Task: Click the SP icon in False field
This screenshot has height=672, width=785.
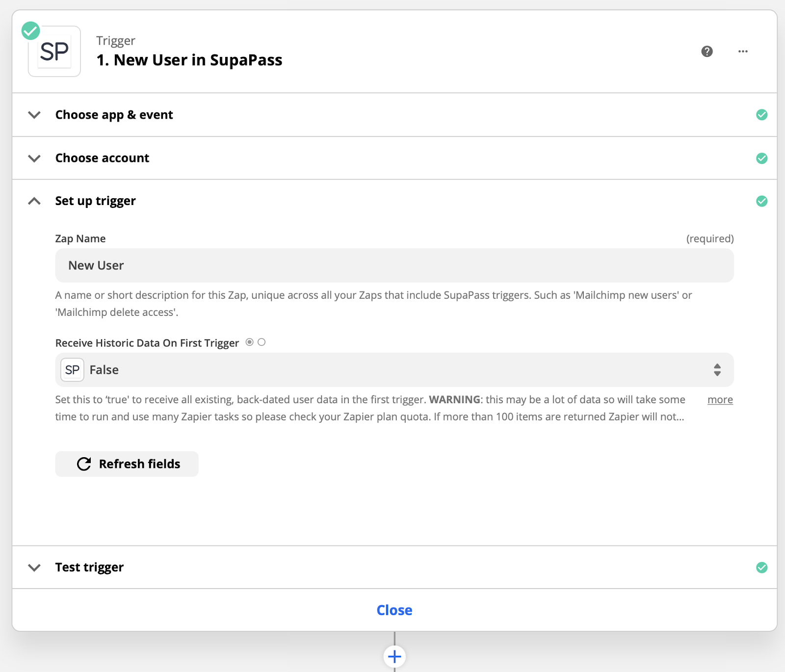Action: pos(72,370)
